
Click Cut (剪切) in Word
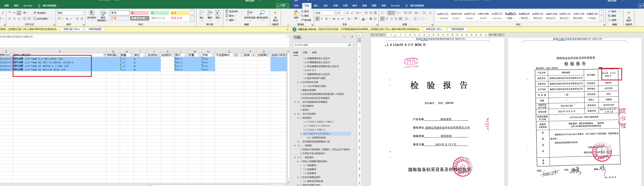(305, 12)
